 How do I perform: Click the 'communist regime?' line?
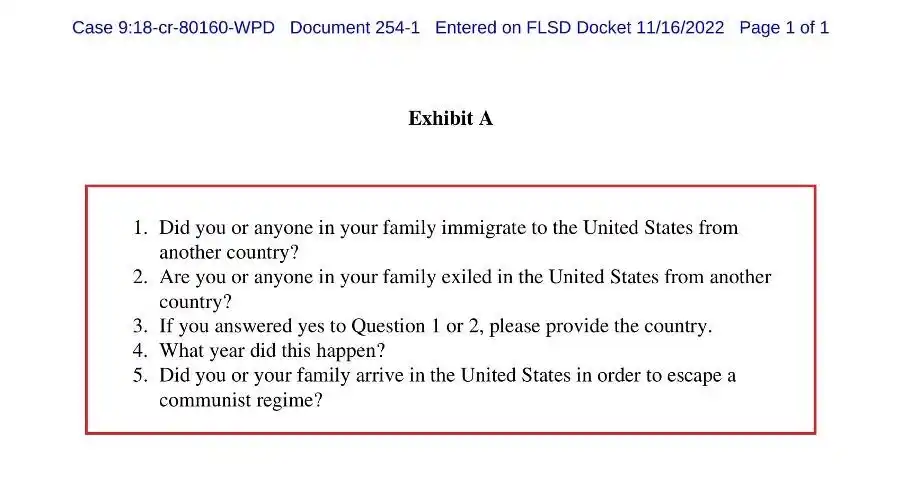point(240,401)
